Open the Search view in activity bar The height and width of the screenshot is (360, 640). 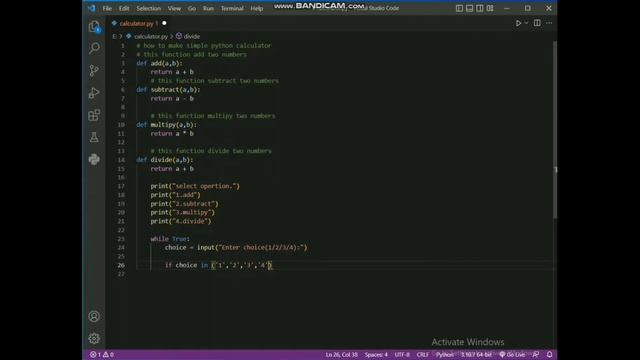94,48
